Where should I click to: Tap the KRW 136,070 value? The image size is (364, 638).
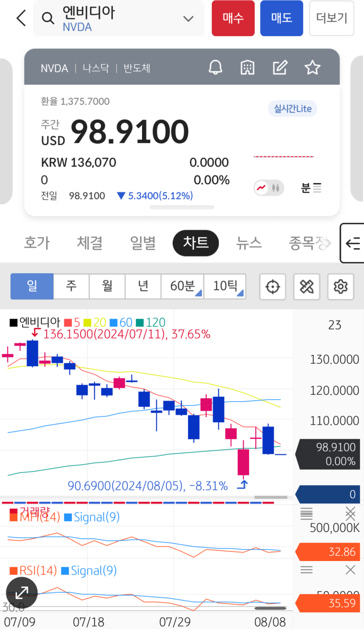(79, 163)
